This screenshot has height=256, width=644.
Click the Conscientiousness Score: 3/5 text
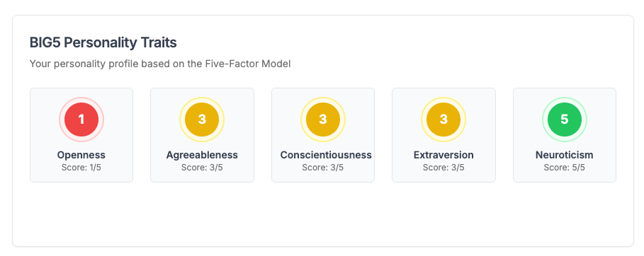(323, 168)
